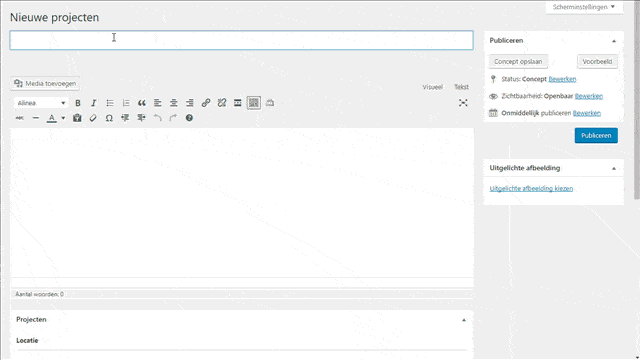Switch to the Visueel editor tab
The image size is (640, 360).
pos(433,87)
